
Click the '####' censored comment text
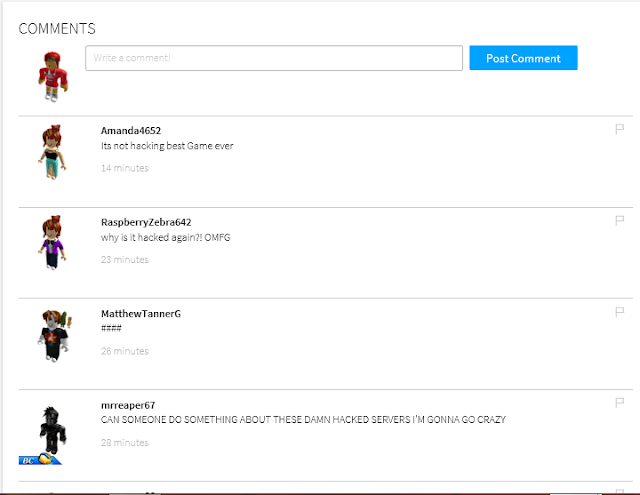(111, 328)
